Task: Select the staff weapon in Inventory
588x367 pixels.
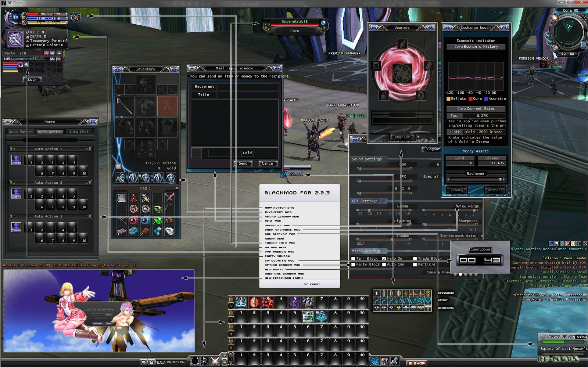Action: 125,106
